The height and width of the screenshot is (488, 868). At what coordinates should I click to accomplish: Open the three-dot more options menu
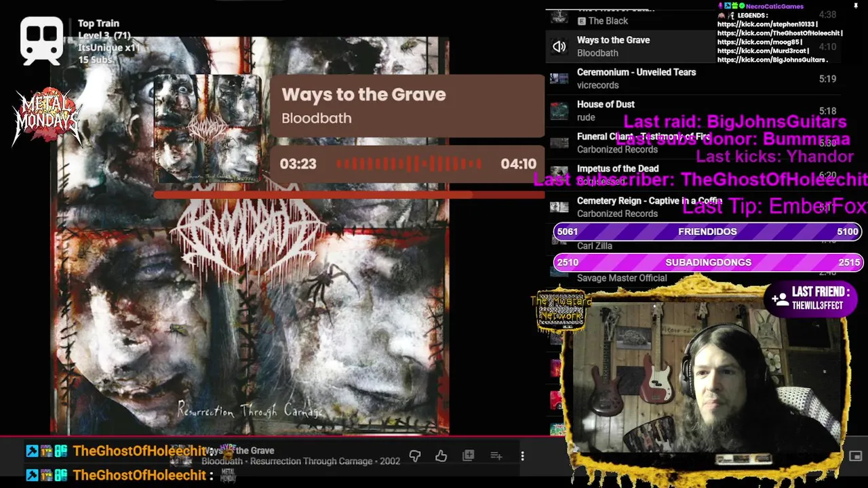tap(522, 456)
